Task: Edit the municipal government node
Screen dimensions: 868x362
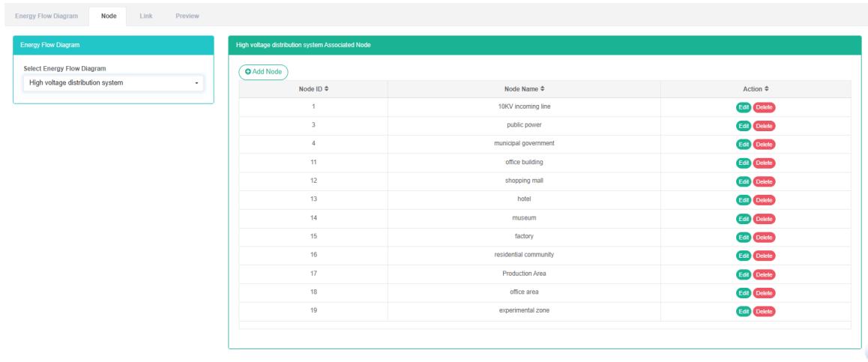Action: click(744, 144)
